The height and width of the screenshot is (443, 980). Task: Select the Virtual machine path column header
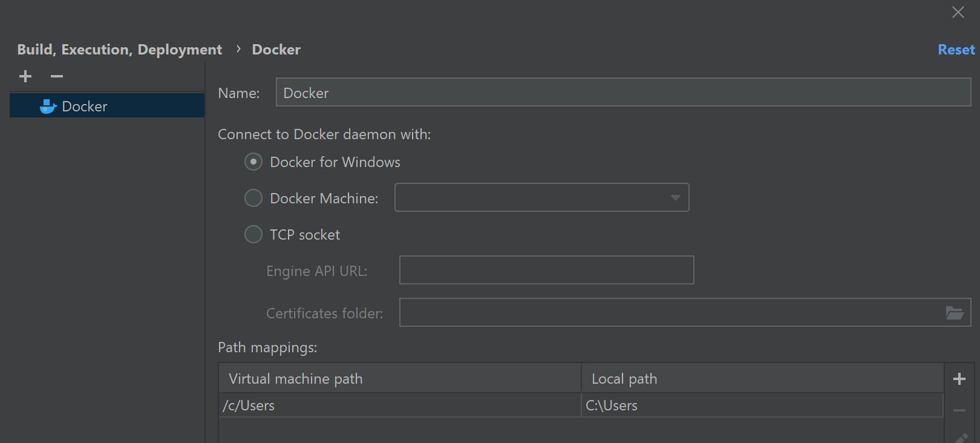click(400, 378)
